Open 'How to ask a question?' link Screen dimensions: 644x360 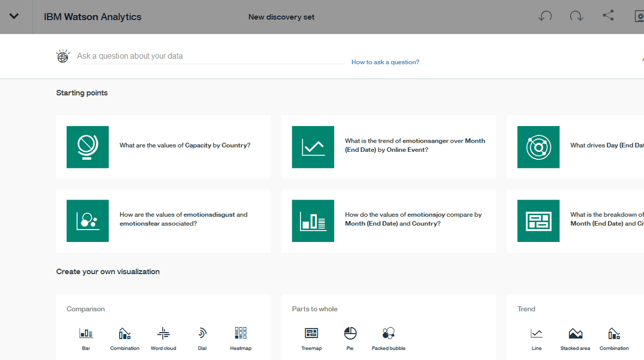[x=385, y=62]
